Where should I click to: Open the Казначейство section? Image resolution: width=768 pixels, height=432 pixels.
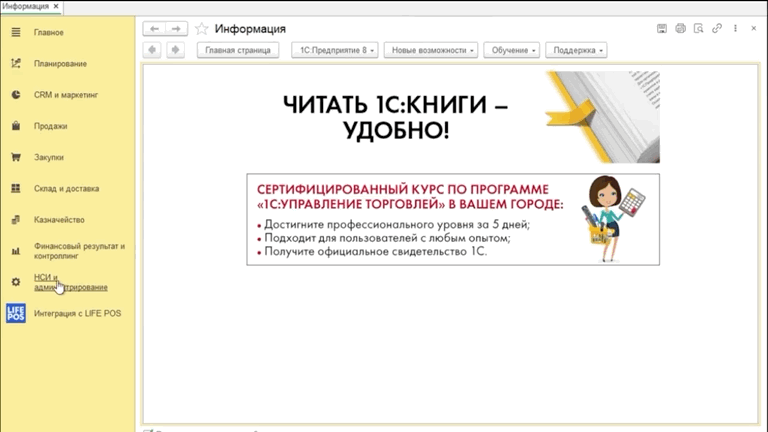(x=59, y=220)
